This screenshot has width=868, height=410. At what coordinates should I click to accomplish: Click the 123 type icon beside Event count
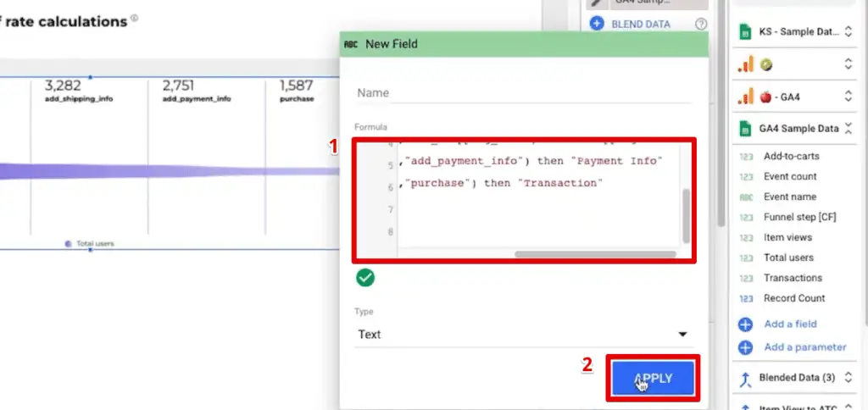[746, 177]
